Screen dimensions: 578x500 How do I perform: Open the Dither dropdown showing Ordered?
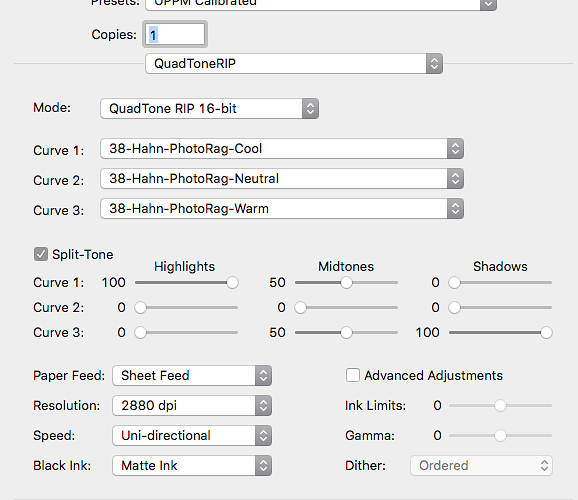pyautogui.click(x=481, y=465)
